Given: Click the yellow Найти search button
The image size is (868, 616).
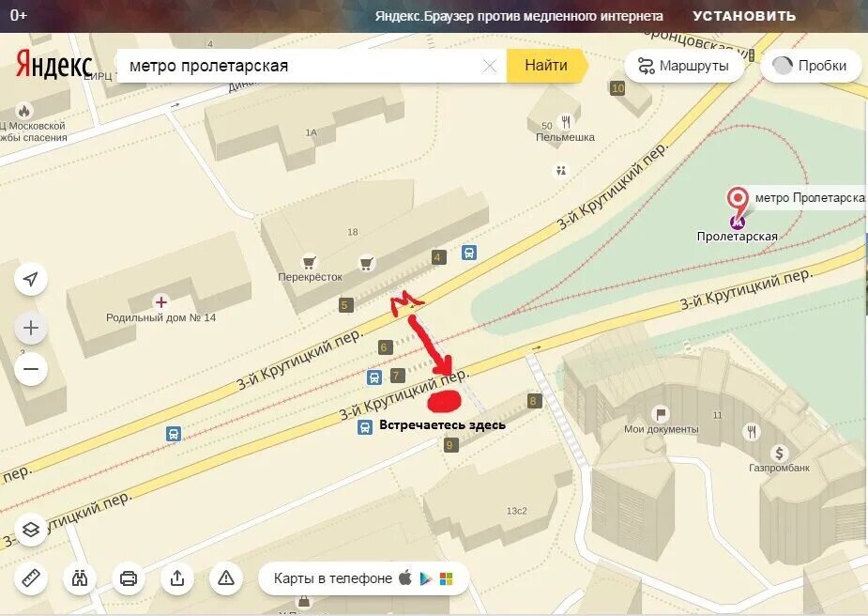Looking at the screenshot, I should pyautogui.click(x=546, y=66).
